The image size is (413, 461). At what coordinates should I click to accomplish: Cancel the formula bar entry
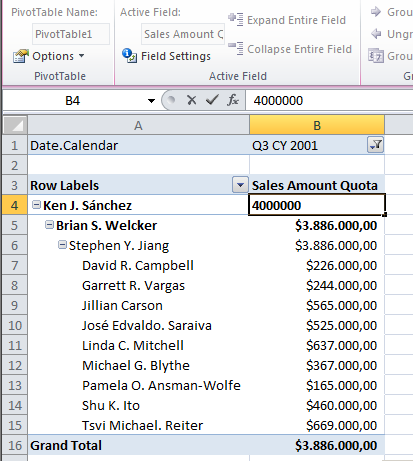click(x=192, y=100)
